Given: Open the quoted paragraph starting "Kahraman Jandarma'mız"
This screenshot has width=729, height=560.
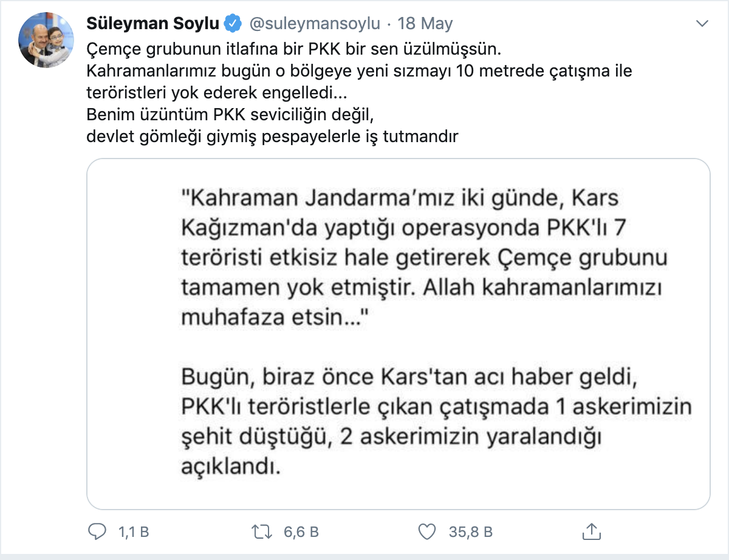Looking at the screenshot, I should click(423, 258).
